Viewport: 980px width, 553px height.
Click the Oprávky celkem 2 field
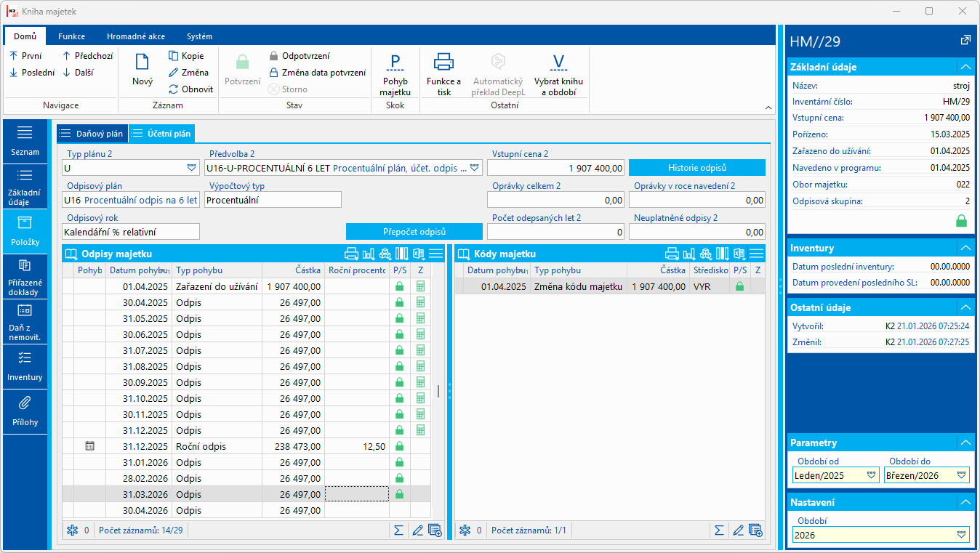(556, 200)
